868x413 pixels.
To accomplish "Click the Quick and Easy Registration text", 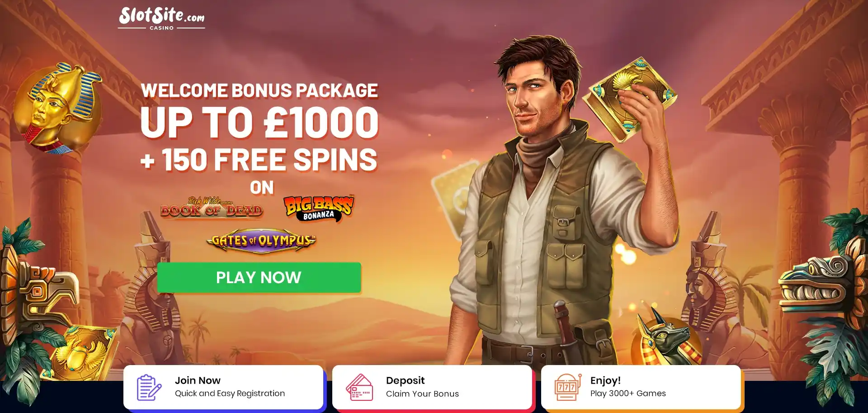I will coord(230,394).
